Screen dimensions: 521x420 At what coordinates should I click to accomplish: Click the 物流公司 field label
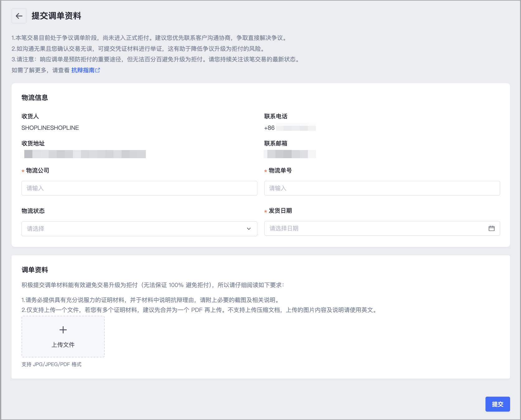coord(38,171)
